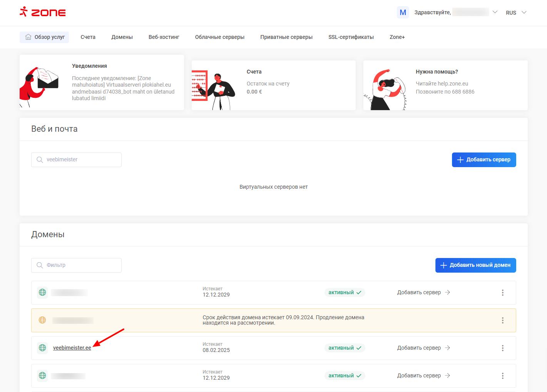
Task: Click the blue M user avatar icon
Action: coord(403,12)
